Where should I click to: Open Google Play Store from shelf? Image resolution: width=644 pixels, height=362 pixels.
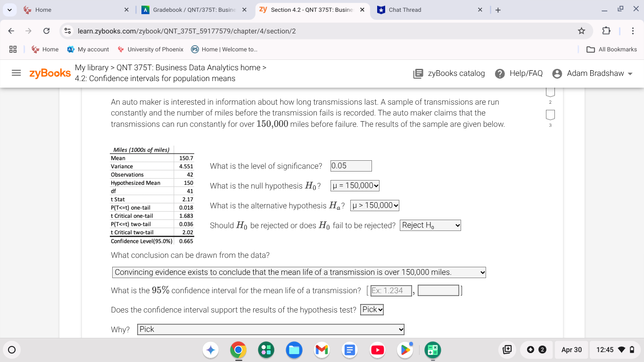[x=405, y=350]
